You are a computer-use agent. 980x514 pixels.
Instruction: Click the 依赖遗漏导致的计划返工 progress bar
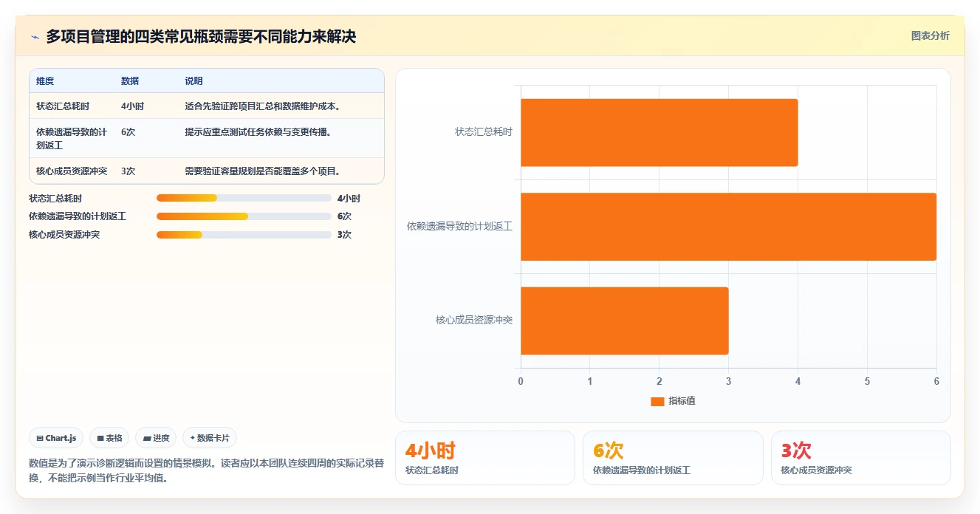(244, 216)
